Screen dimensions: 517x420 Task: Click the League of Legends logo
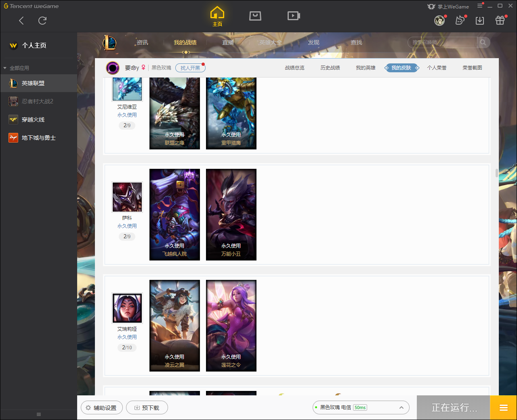[109, 42]
